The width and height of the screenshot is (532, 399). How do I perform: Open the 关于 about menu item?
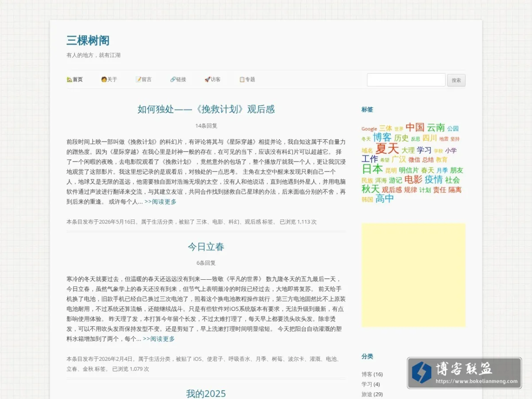[x=109, y=79]
